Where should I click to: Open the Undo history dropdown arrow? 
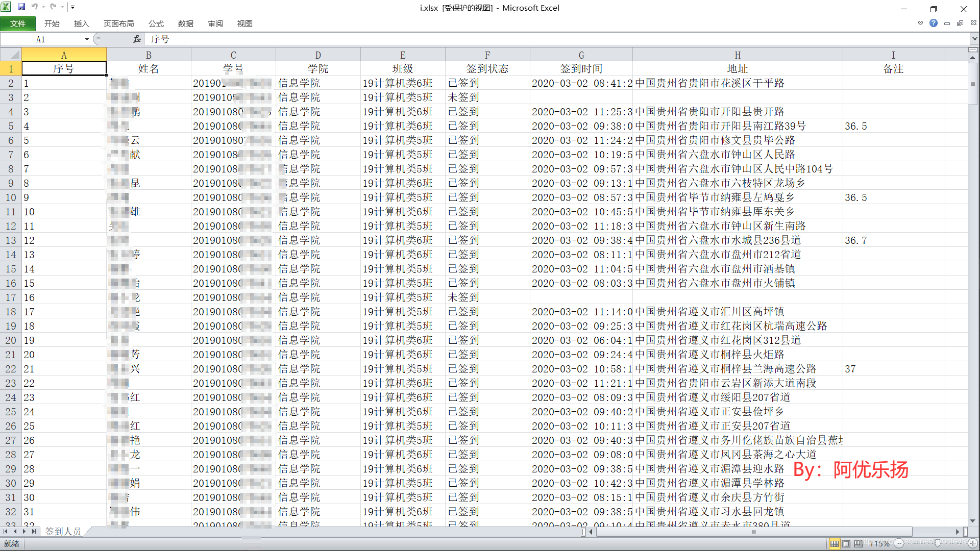(43, 7)
